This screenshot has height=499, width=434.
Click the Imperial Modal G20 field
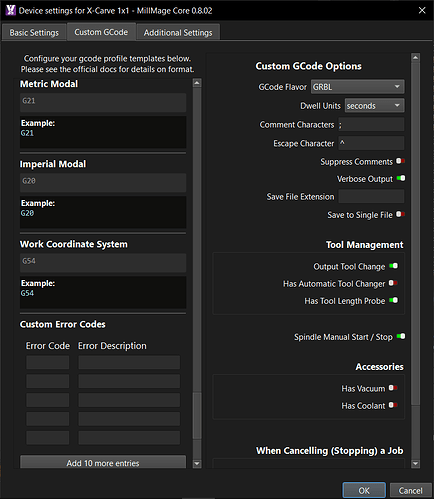103,182
